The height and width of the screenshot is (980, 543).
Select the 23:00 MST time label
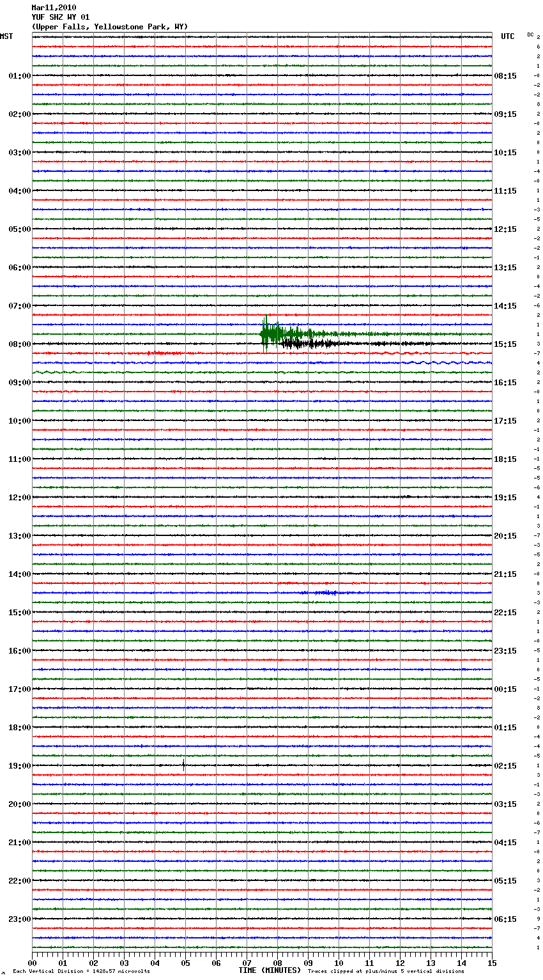(x=20, y=919)
